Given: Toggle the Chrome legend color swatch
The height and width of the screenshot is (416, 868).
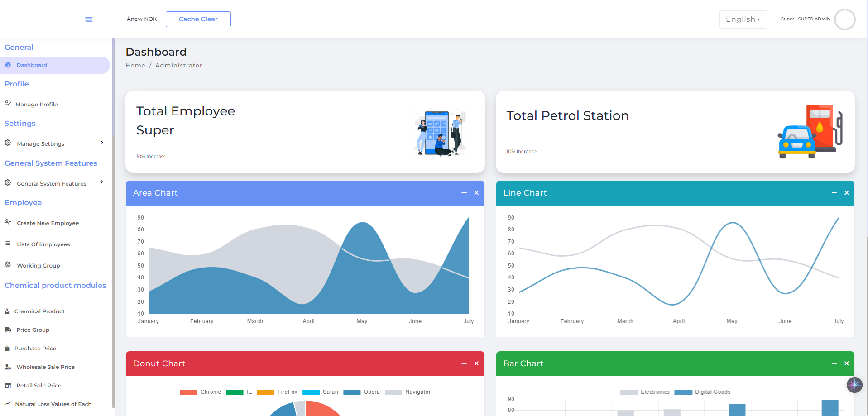Looking at the screenshot, I should click(188, 392).
